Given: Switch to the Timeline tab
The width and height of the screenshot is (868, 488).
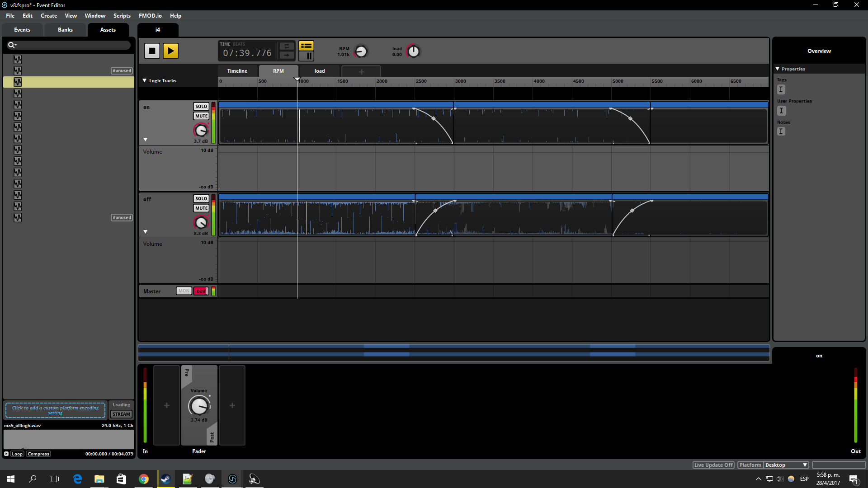Looking at the screenshot, I should pos(237,71).
